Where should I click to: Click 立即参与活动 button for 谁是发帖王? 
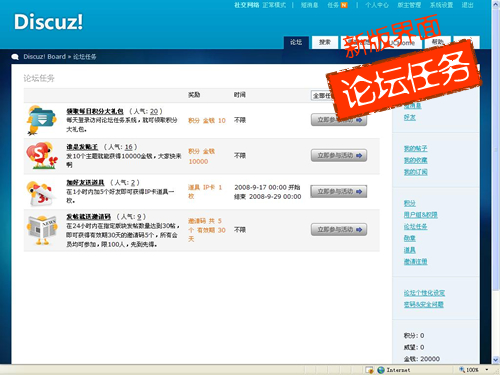click(x=339, y=155)
